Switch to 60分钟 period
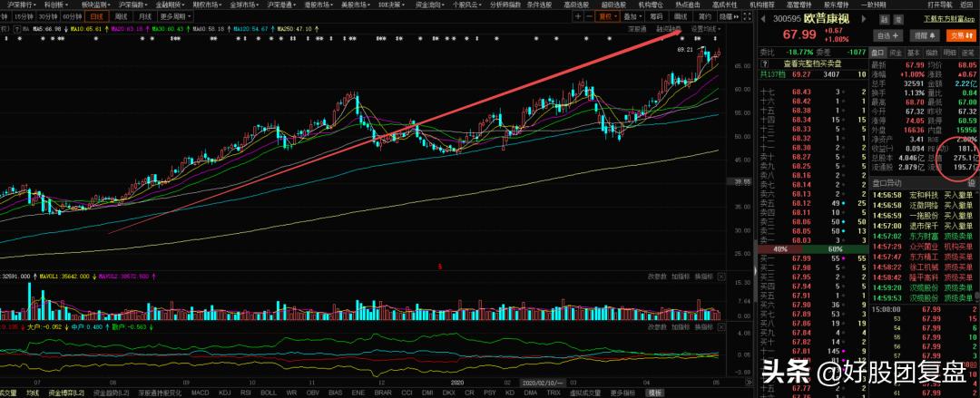The image size is (980, 398). pos(72,17)
